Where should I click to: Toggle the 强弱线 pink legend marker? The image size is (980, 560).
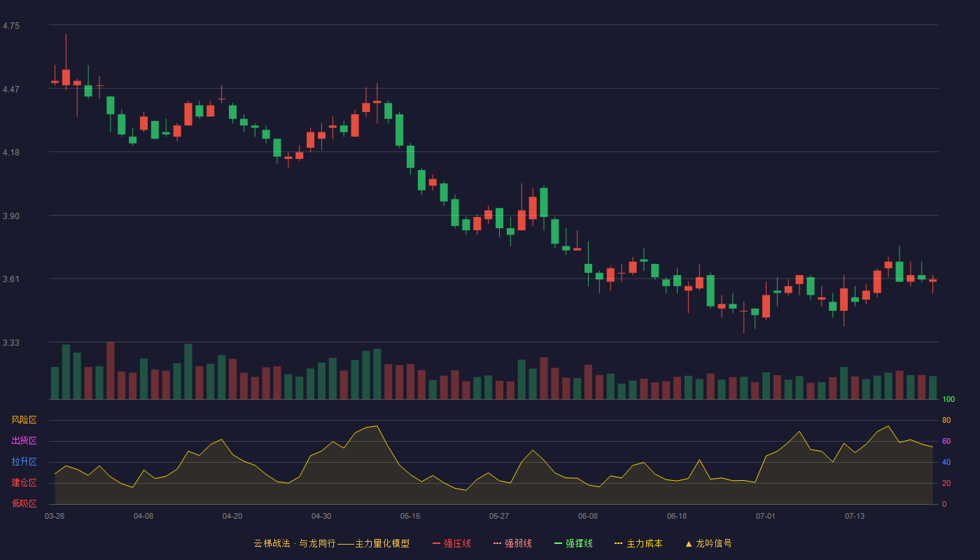click(497, 543)
